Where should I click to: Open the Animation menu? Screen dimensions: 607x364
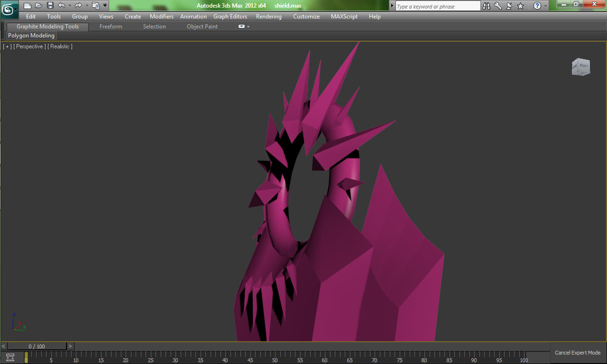[x=193, y=17]
